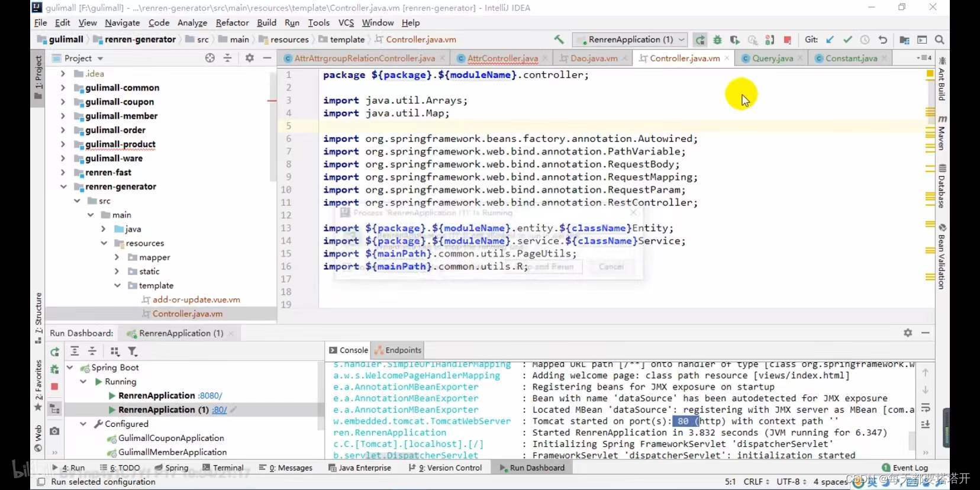
Task: Collapse all nodes in Run Dashboard toolbar
Action: pos(92,351)
